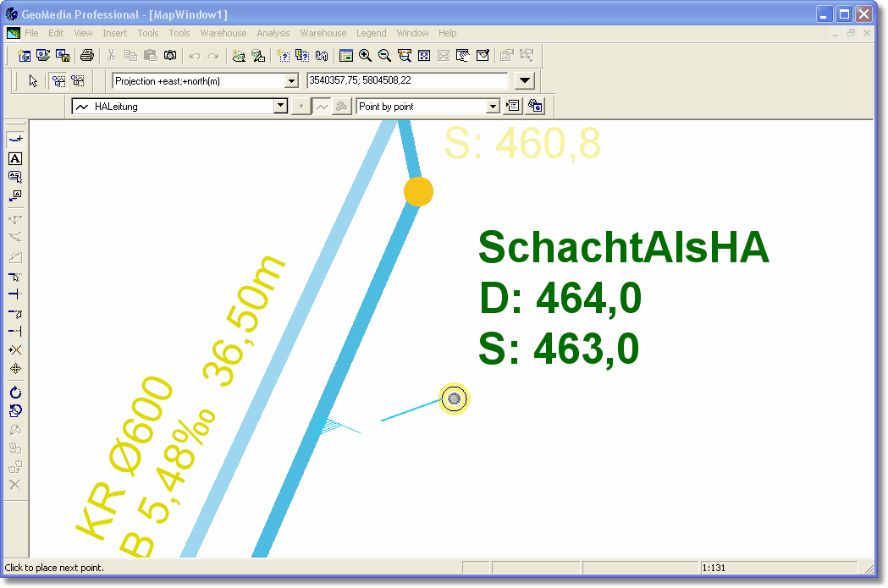The image size is (888, 588).
Task: Select the Insert Text tool
Action: tap(15, 158)
